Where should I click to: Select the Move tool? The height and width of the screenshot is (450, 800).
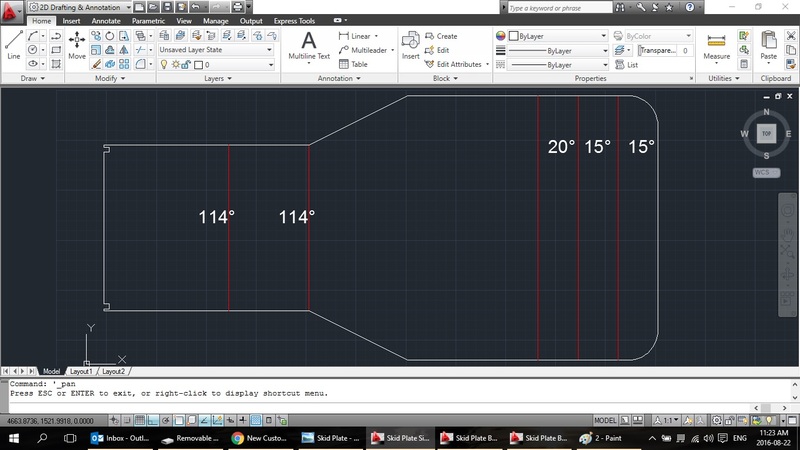tap(77, 45)
